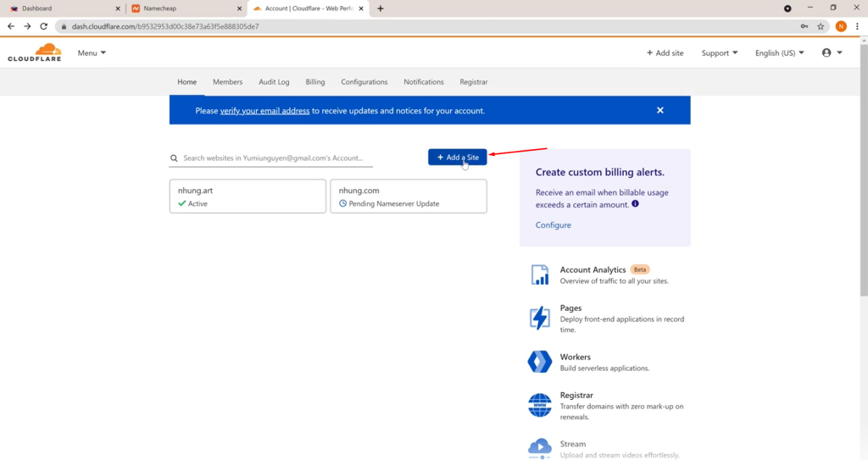
Task: Reload the current page
Action: pyautogui.click(x=44, y=26)
